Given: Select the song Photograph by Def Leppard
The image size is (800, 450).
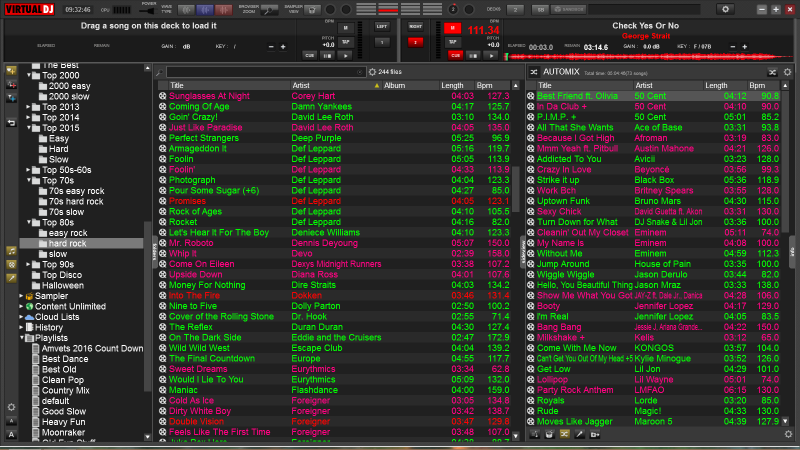Looking at the screenshot, I should pos(191,180).
